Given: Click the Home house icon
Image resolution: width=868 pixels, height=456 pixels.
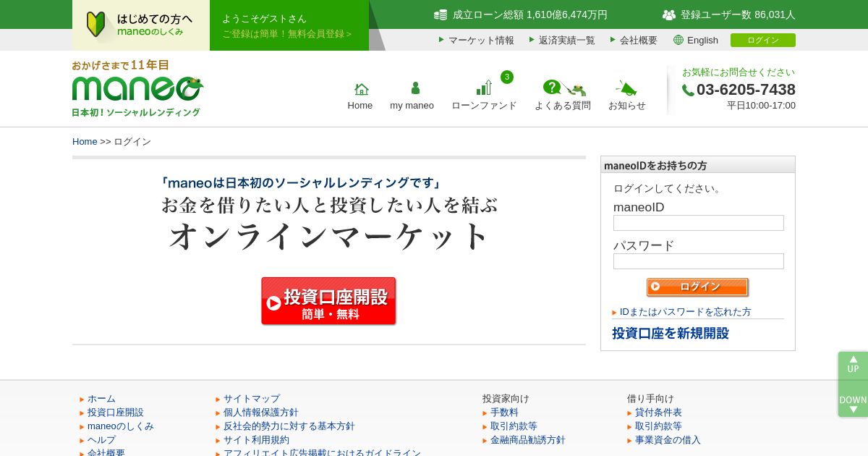Looking at the screenshot, I should click(361, 89).
